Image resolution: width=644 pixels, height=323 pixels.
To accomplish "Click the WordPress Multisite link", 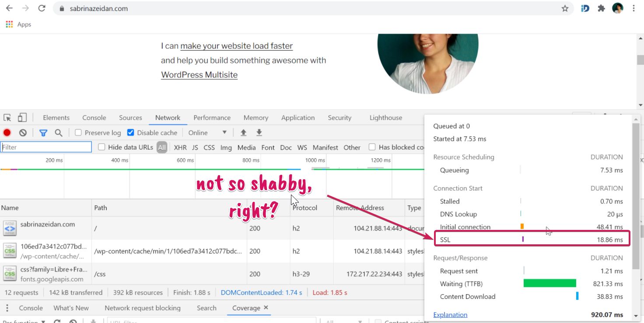I will [x=199, y=75].
